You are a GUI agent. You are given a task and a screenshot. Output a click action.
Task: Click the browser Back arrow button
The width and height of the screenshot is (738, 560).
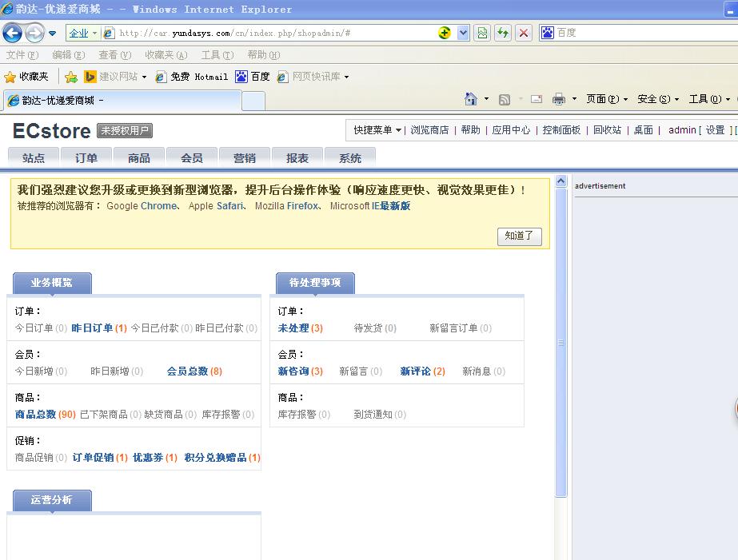(13, 33)
